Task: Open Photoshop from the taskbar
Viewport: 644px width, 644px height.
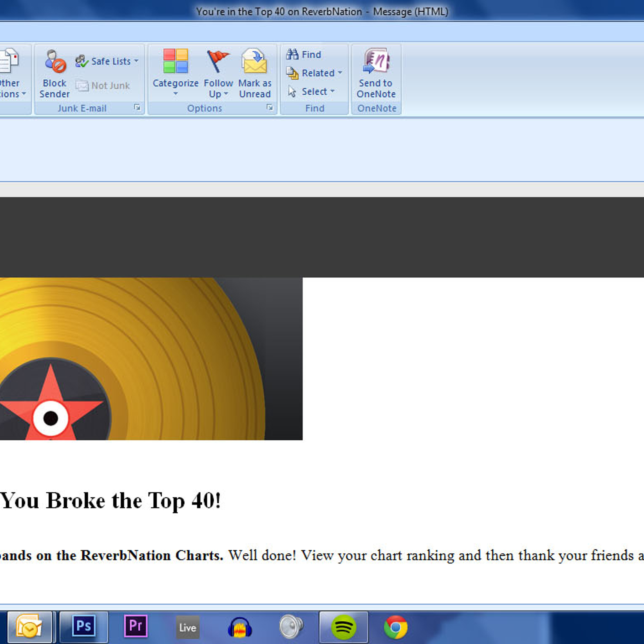Action: click(84, 627)
